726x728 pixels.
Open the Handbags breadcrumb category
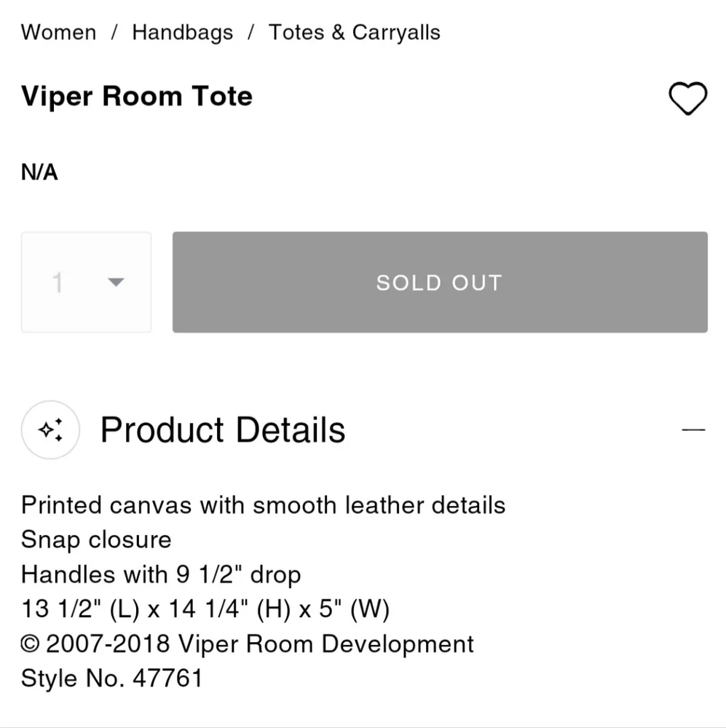[183, 33]
